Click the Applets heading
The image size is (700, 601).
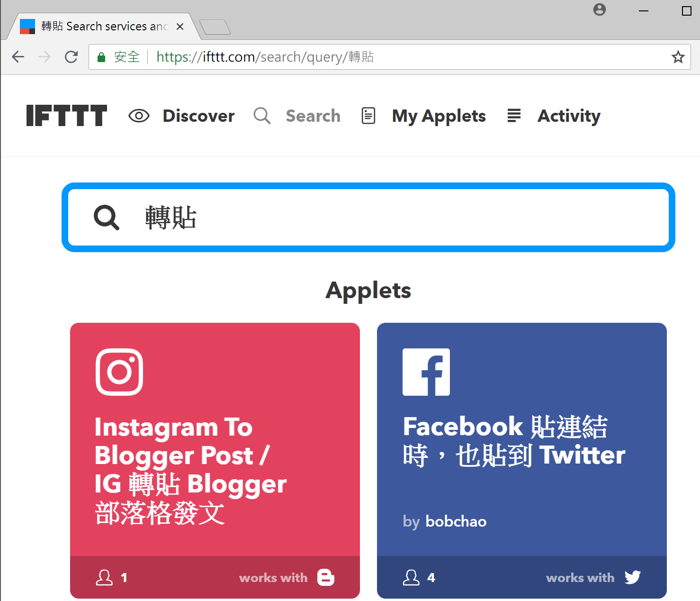(368, 290)
